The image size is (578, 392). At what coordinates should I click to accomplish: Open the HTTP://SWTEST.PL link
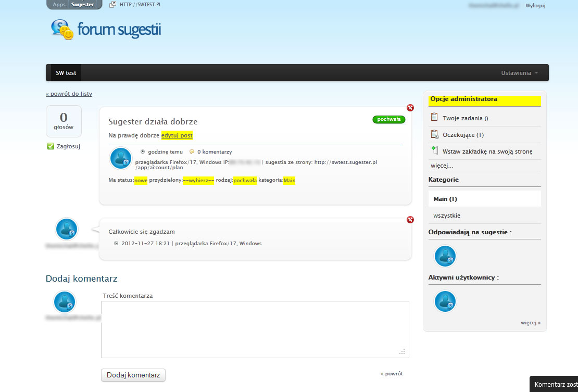coord(141,5)
